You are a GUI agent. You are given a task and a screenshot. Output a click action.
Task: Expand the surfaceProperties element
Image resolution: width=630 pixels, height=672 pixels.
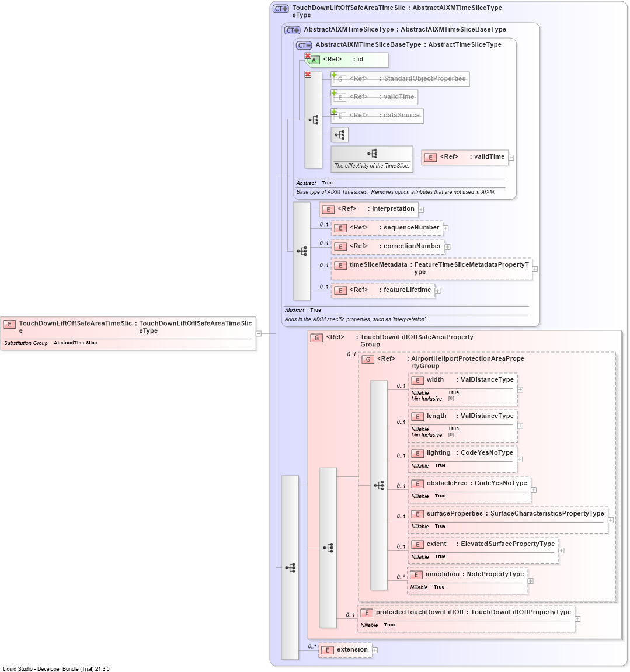[611, 520]
